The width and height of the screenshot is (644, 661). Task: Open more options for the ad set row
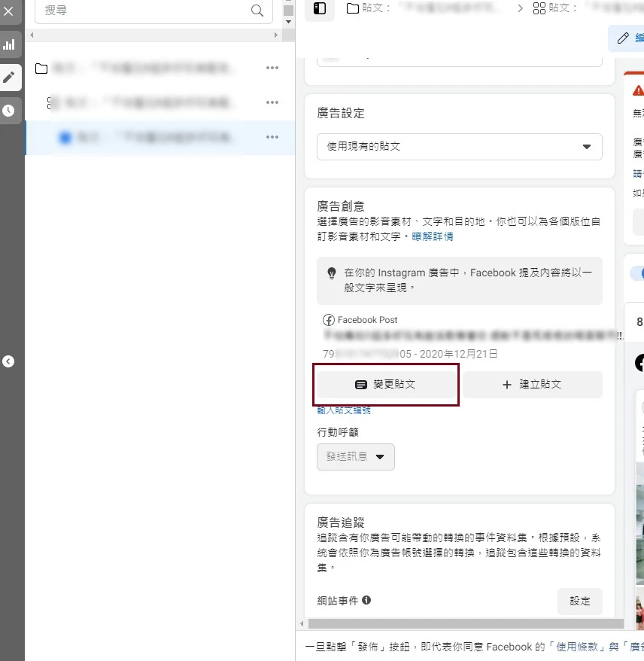coord(272,102)
